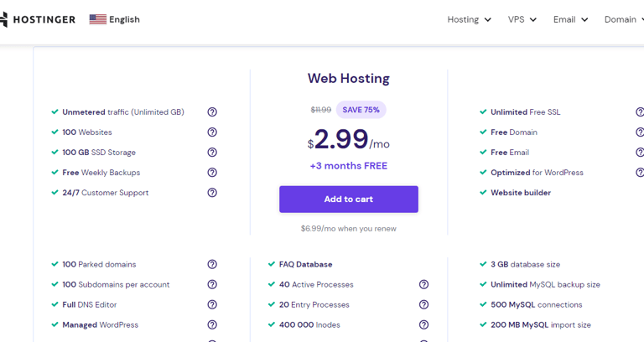The image size is (644, 342).
Task: Open the VPS dropdown menu
Action: click(522, 19)
